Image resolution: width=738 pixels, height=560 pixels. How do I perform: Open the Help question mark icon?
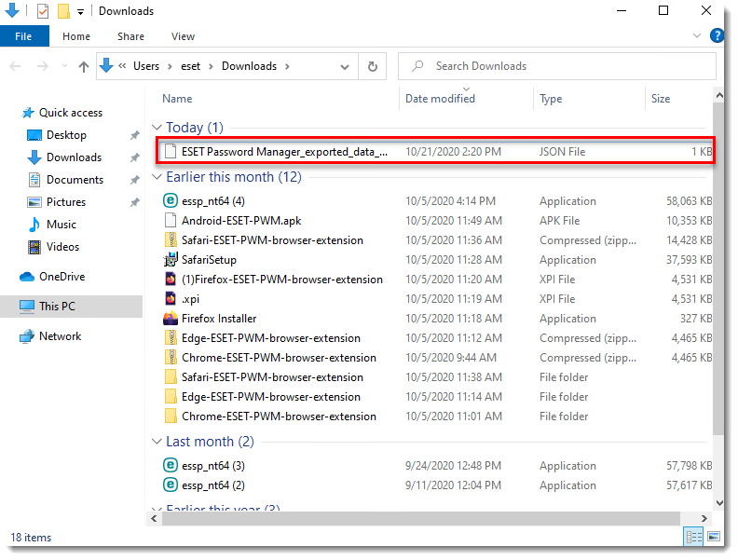coord(717,36)
